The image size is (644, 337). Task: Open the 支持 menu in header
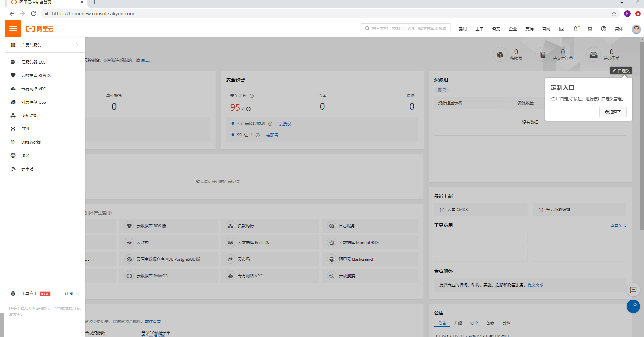(530, 29)
